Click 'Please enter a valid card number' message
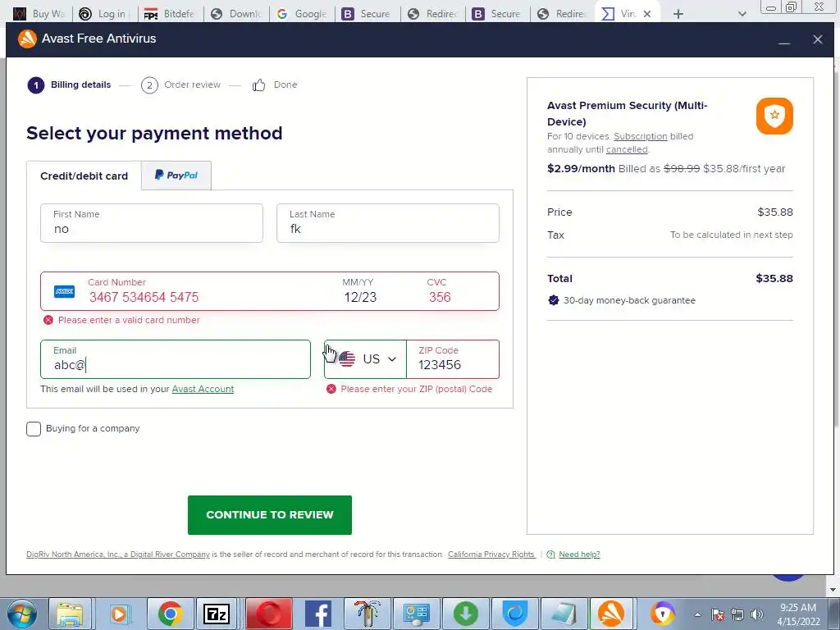Screen dimensions: 840x630 (129, 320)
